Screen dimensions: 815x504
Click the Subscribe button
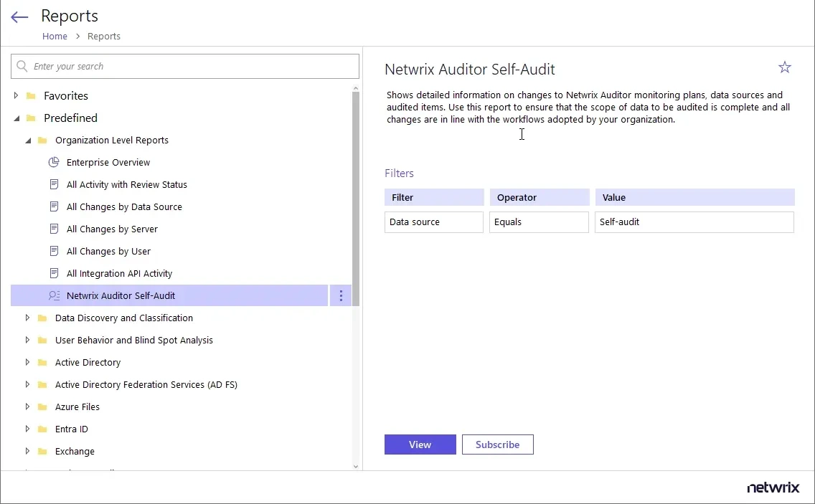[497, 444]
